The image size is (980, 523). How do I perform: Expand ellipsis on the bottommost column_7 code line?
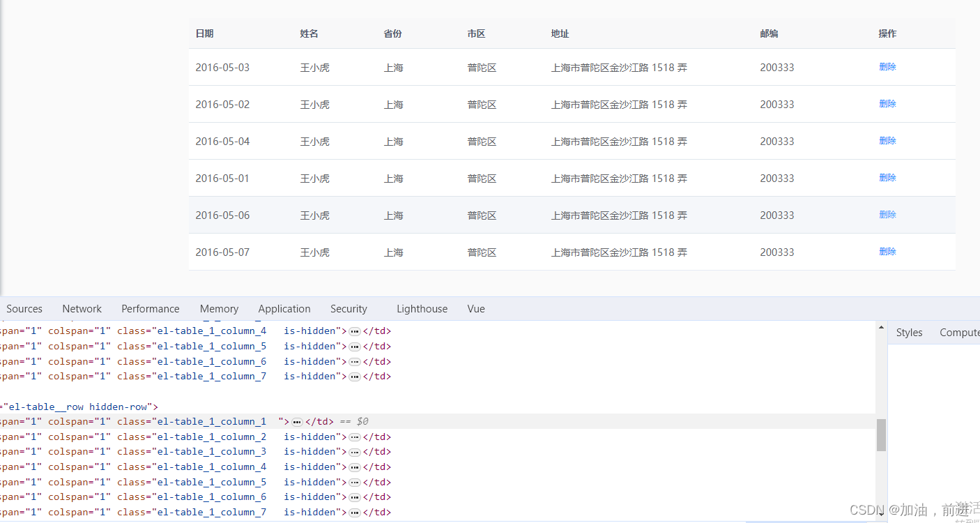tap(354, 513)
